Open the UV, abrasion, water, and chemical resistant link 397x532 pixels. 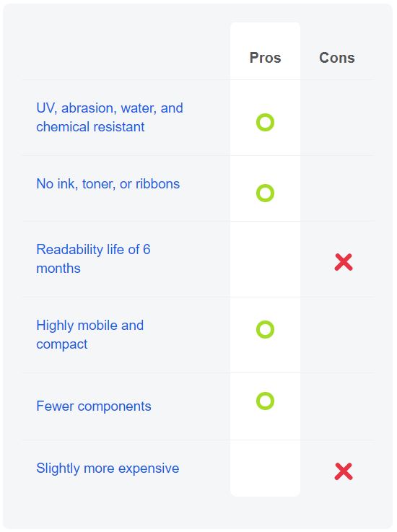(x=110, y=118)
